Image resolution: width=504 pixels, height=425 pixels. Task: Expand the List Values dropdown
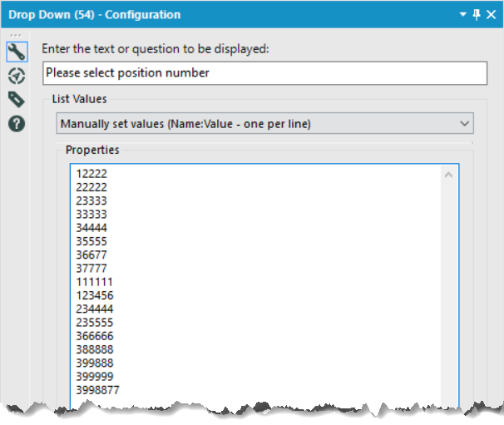[464, 123]
